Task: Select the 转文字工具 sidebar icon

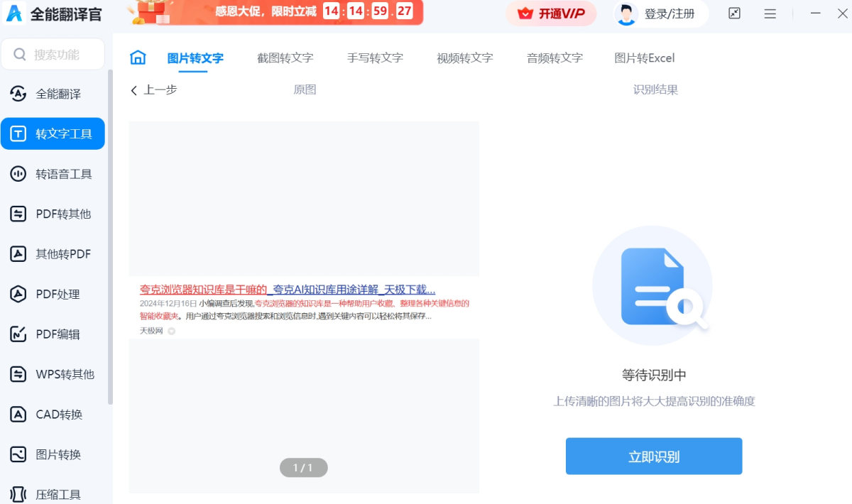Action: 18,133
